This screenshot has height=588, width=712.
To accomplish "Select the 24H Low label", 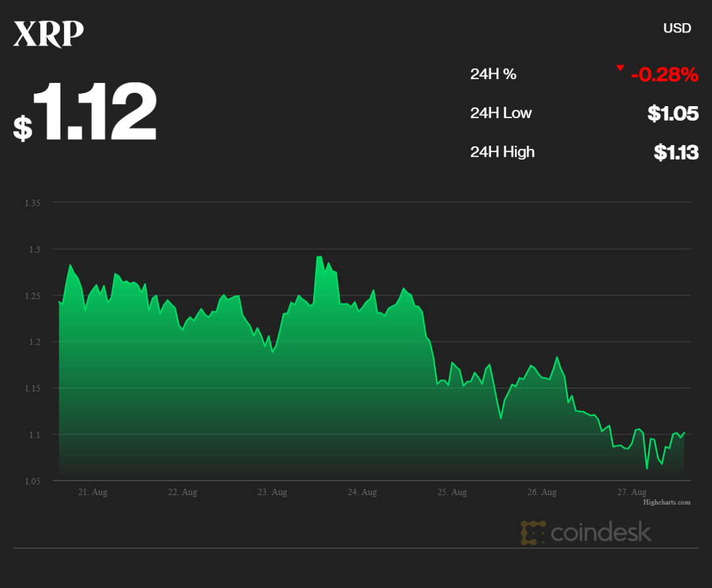I will pos(500,113).
